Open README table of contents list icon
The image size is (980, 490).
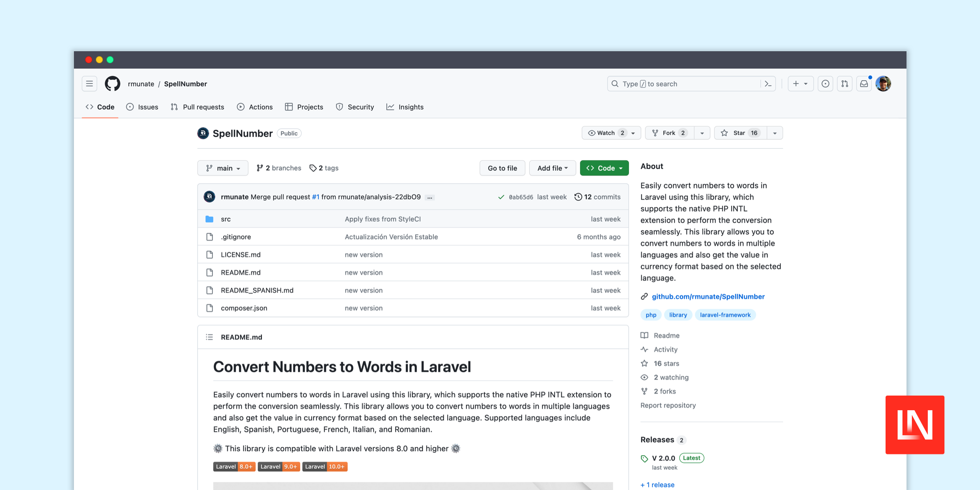[209, 337]
